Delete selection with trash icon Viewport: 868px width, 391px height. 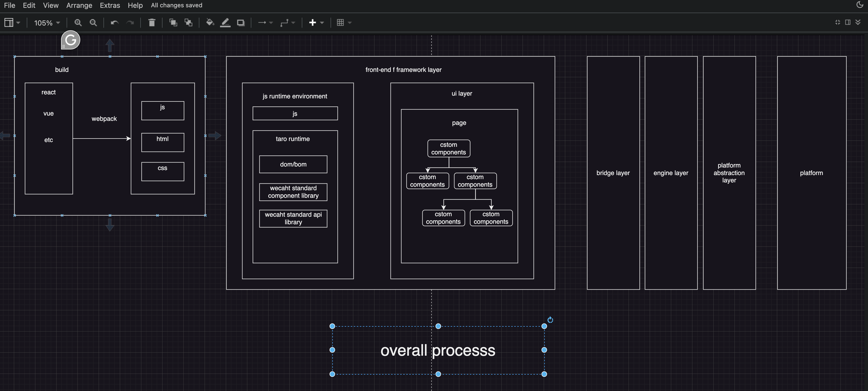click(152, 22)
